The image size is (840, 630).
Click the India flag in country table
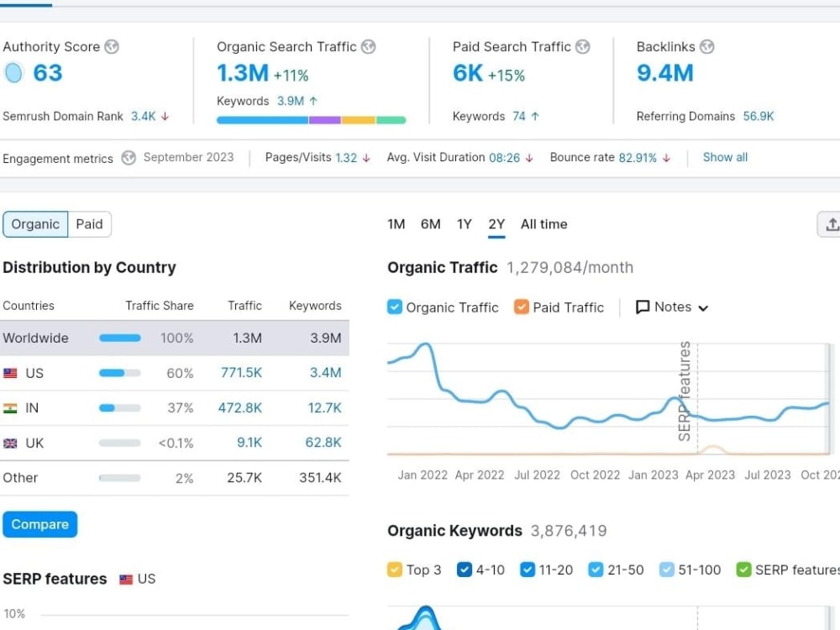(10, 408)
